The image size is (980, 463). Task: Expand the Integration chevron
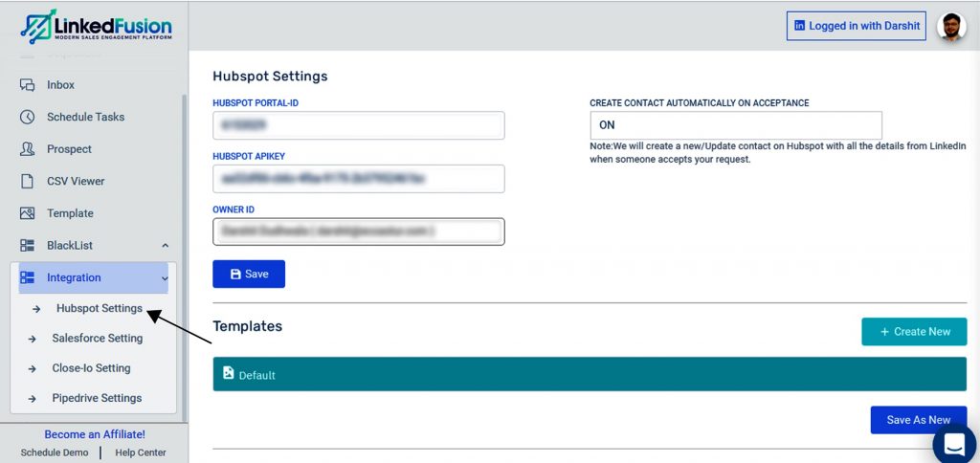(x=165, y=278)
